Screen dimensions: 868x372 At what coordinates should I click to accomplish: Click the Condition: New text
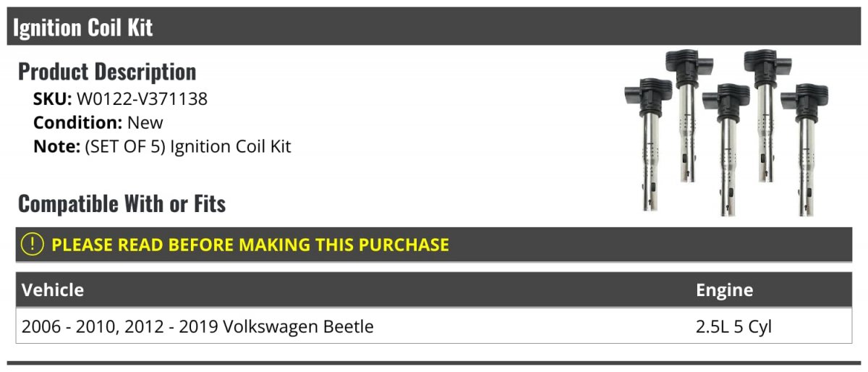click(98, 122)
